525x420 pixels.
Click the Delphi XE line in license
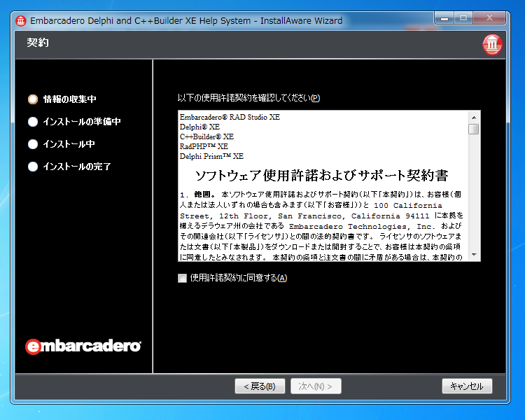coord(199,127)
